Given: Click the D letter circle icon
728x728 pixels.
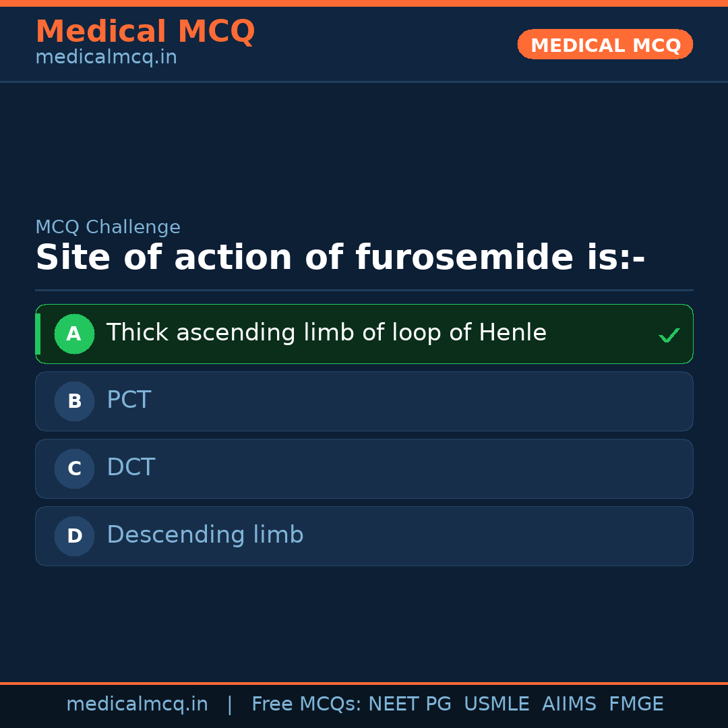Looking at the screenshot, I should click(x=74, y=536).
